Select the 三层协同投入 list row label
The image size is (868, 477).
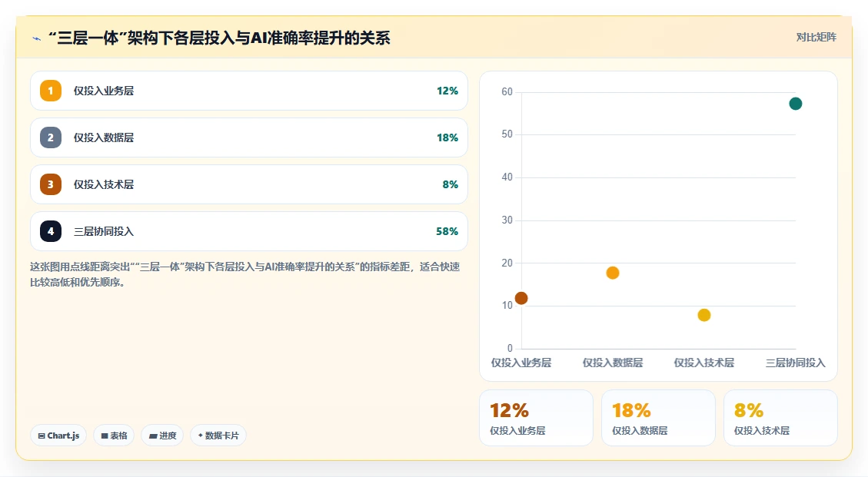pyautogui.click(x=104, y=231)
